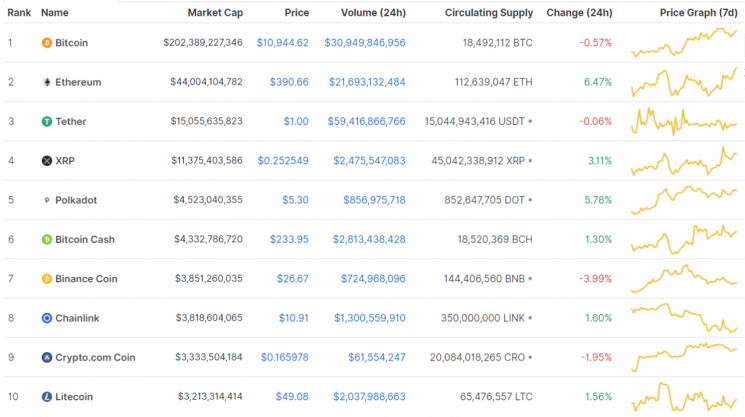This screenshot has width=745, height=417.
Task: Open Polkadot 7-day price graph
Action: tap(684, 200)
